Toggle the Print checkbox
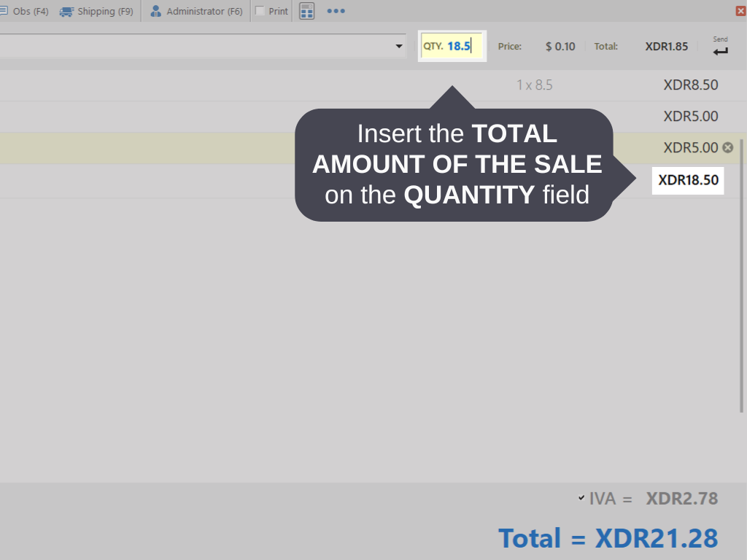Screen dimensions: 747x560 [x=260, y=10]
